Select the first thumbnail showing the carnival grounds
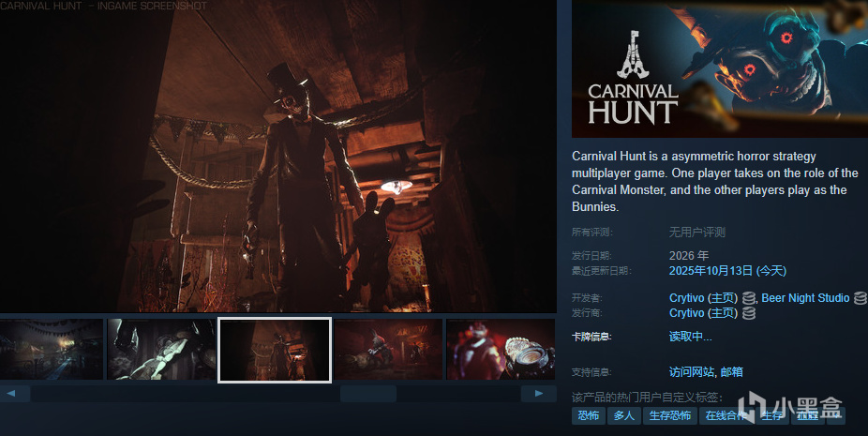 click(52, 349)
